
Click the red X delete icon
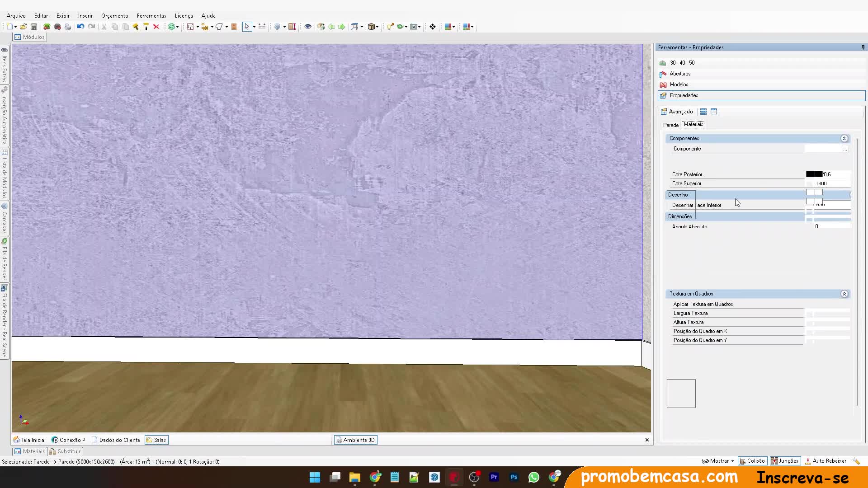[156, 27]
